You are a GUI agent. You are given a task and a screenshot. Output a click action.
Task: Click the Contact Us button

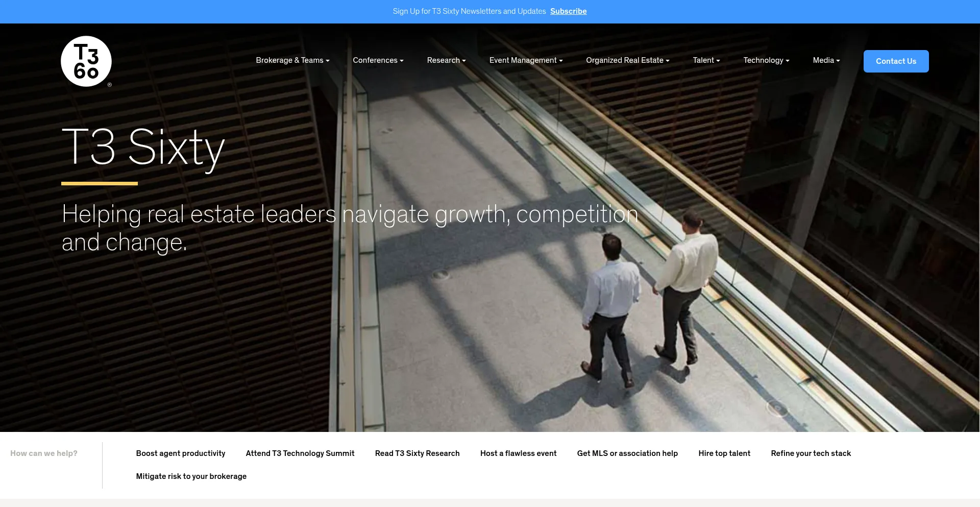click(x=896, y=61)
